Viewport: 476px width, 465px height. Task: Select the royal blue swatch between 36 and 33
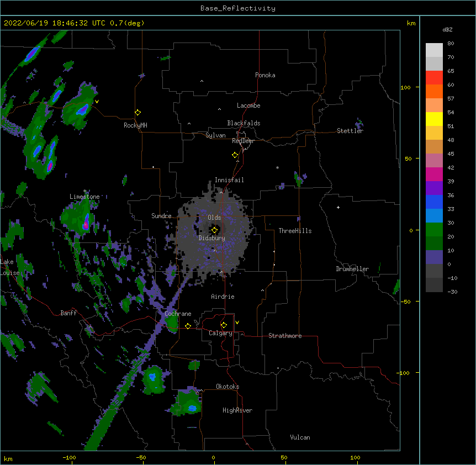point(434,202)
